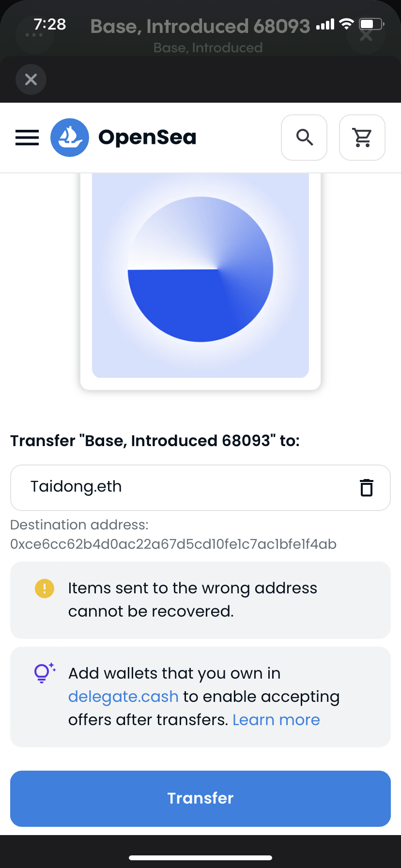Tap the Wi-Fi status icon
The width and height of the screenshot is (401, 868).
[x=347, y=24]
